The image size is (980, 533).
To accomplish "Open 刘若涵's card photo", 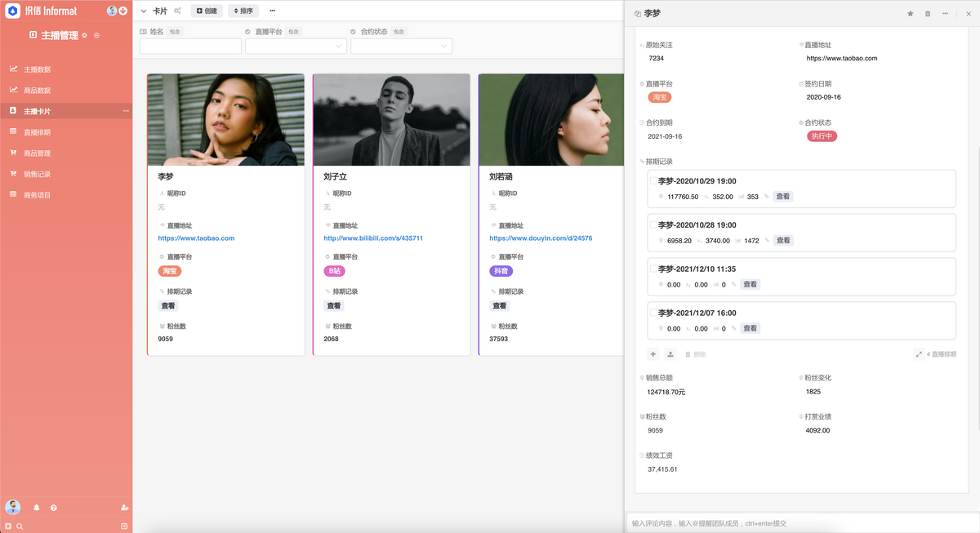I will [551, 120].
